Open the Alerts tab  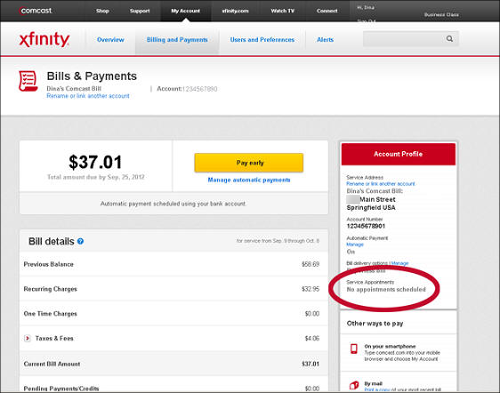coord(325,40)
